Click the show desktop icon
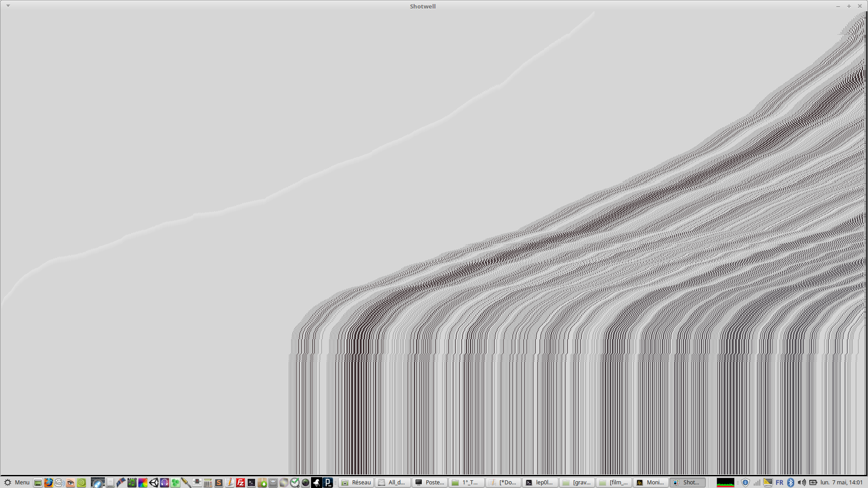Viewport: 868px width, 488px height. [x=38, y=482]
